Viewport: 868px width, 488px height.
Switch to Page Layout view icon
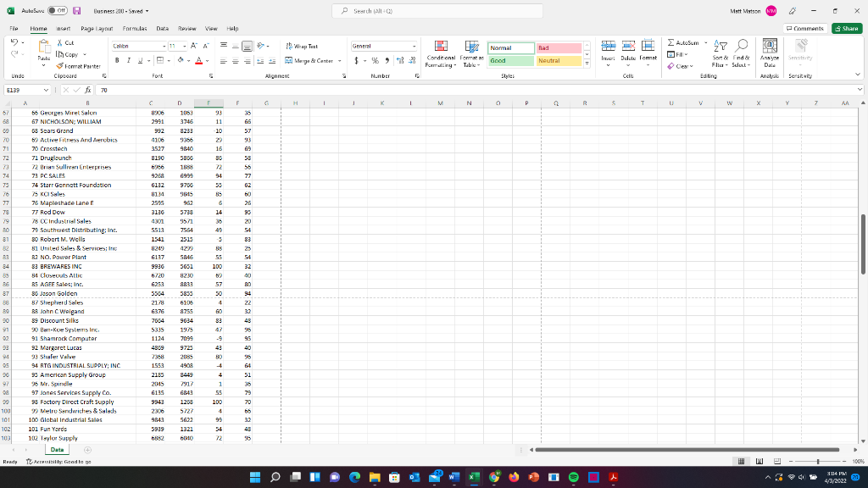coord(759,461)
